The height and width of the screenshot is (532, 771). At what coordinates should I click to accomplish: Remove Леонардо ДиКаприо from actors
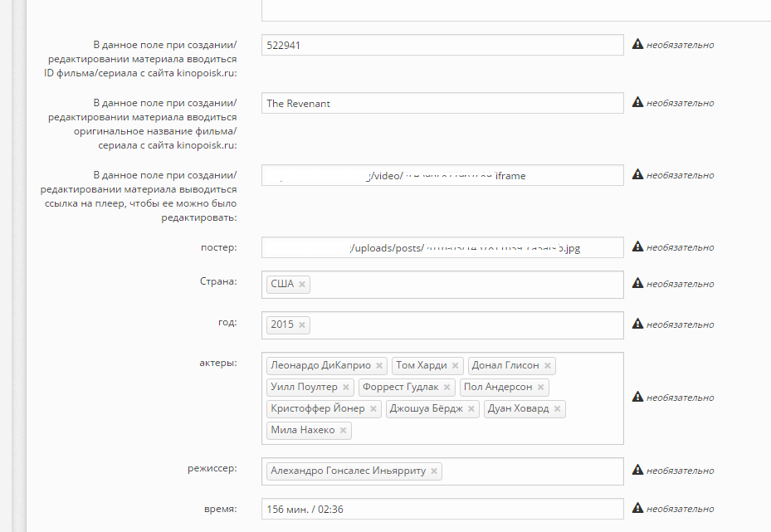(379, 366)
